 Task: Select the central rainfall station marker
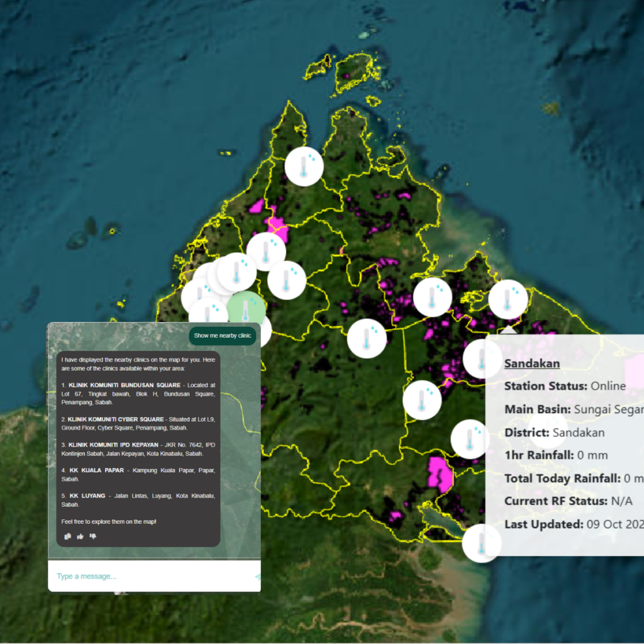pyautogui.click(x=367, y=338)
